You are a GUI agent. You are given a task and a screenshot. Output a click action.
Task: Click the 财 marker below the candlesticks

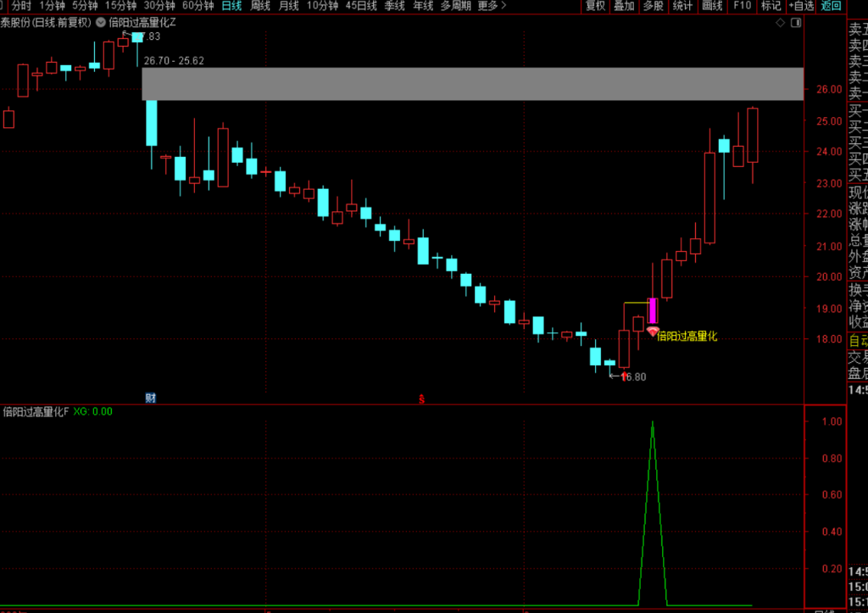pos(151,398)
